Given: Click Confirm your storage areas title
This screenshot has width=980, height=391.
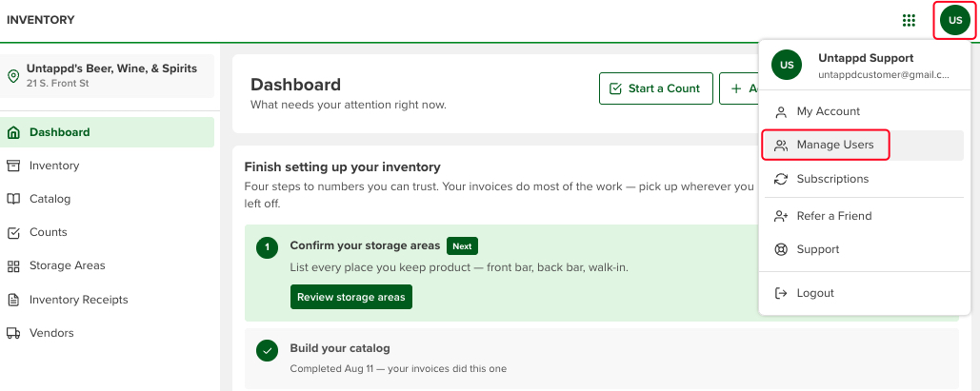Looking at the screenshot, I should 365,245.
